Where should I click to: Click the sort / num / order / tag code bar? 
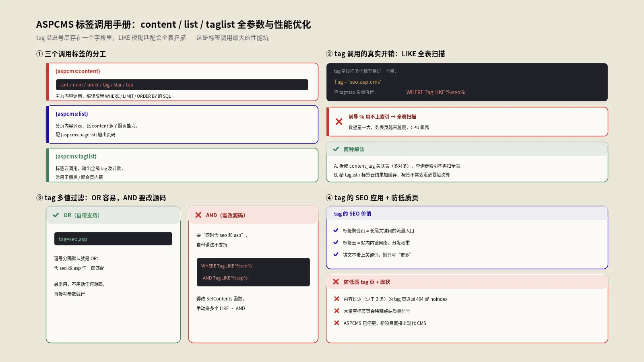tap(182, 85)
